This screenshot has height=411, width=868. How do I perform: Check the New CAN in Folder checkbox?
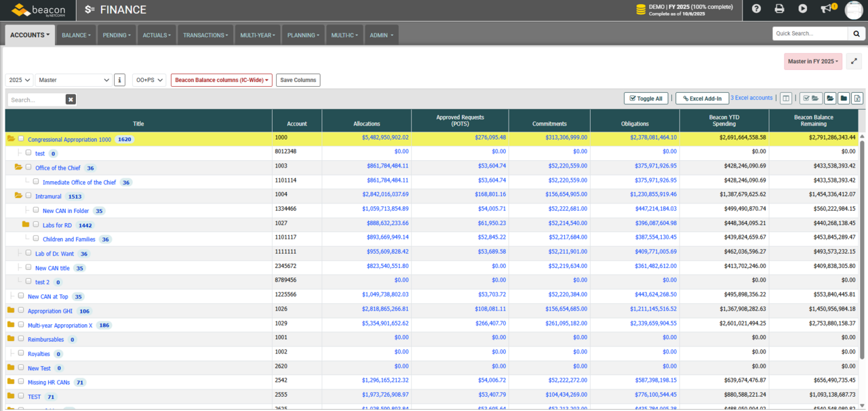(x=35, y=210)
